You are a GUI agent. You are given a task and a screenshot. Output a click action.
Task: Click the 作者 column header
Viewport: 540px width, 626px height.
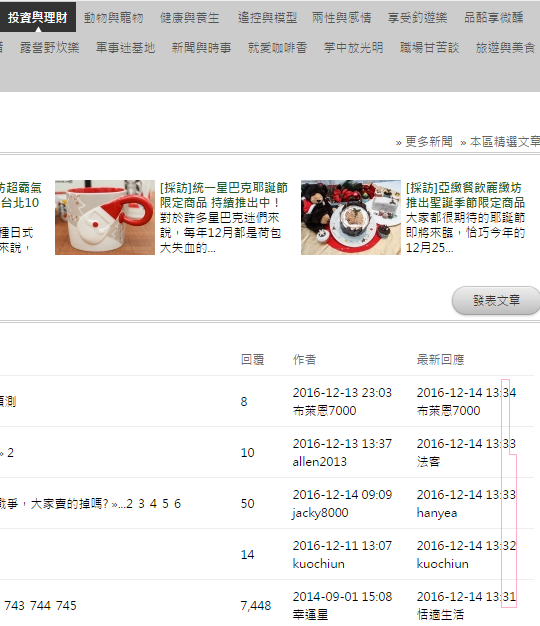pos(304,359)
